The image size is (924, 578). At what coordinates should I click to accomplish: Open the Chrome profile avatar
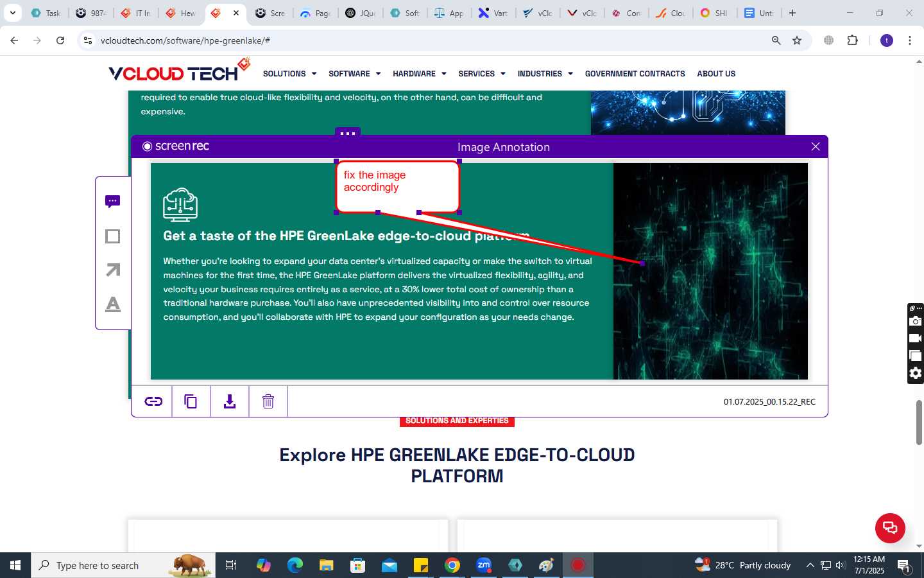pyautogui.click(x=887, y=40)
